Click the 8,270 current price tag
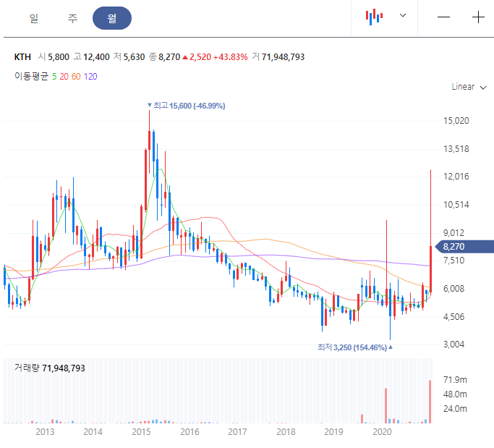This screenshot has height=448, width=494. [464, 247]
